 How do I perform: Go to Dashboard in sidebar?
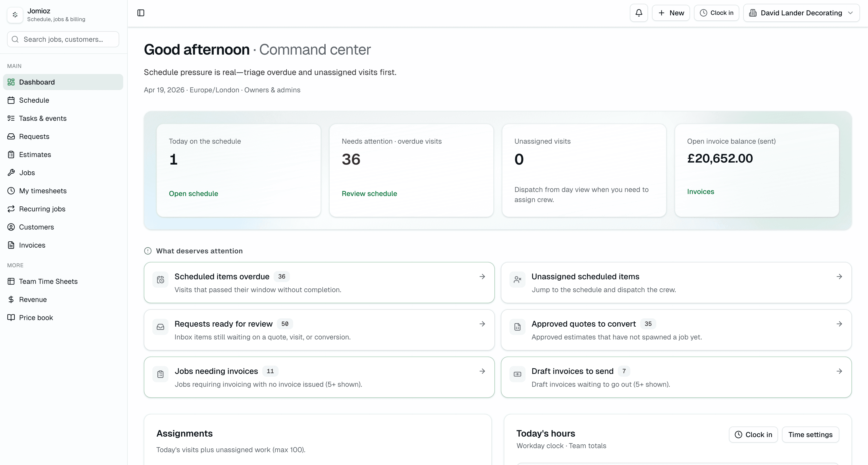click(63, 82)
